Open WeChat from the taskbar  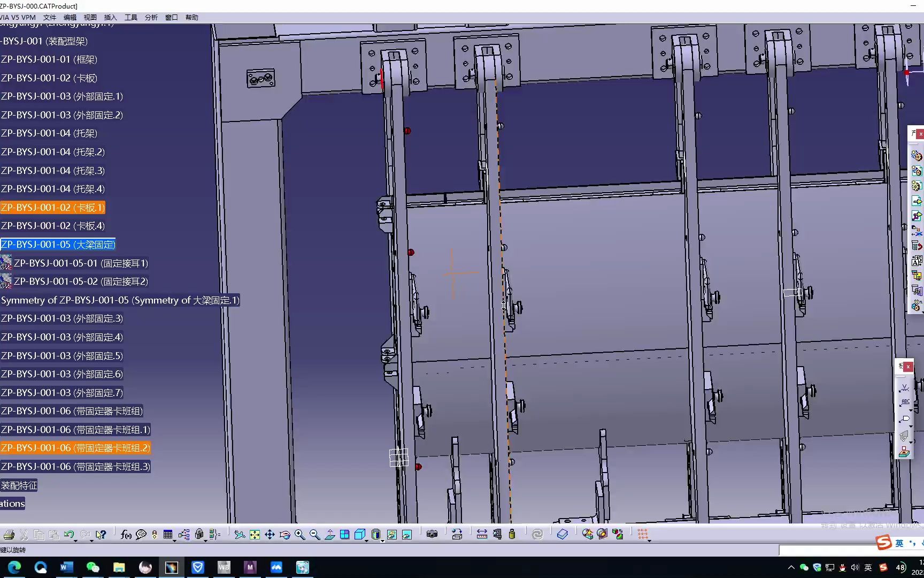[93, 567]
